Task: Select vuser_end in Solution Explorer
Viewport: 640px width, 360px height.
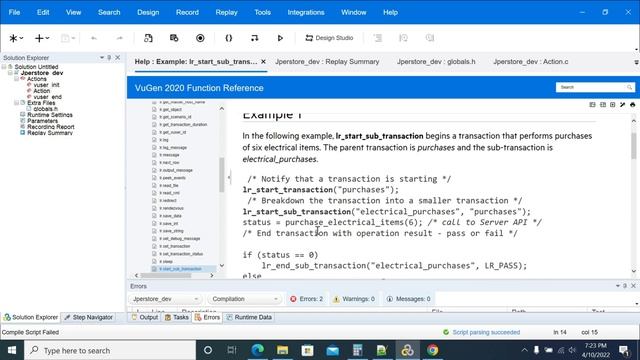Action: point(47,97)
